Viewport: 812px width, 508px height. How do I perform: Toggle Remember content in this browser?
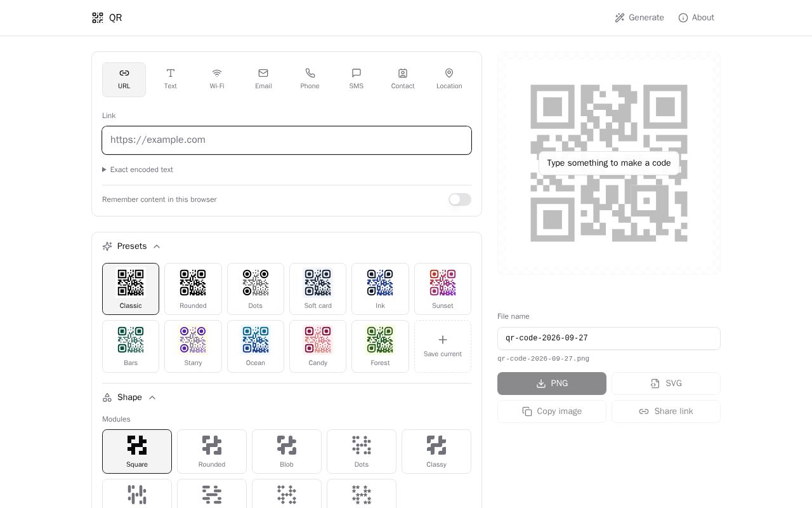pos(460,199)
